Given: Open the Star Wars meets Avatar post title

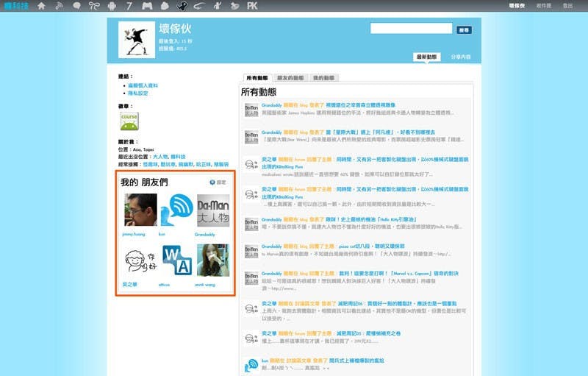Looking at the screenshot, I should click(380, 132).
